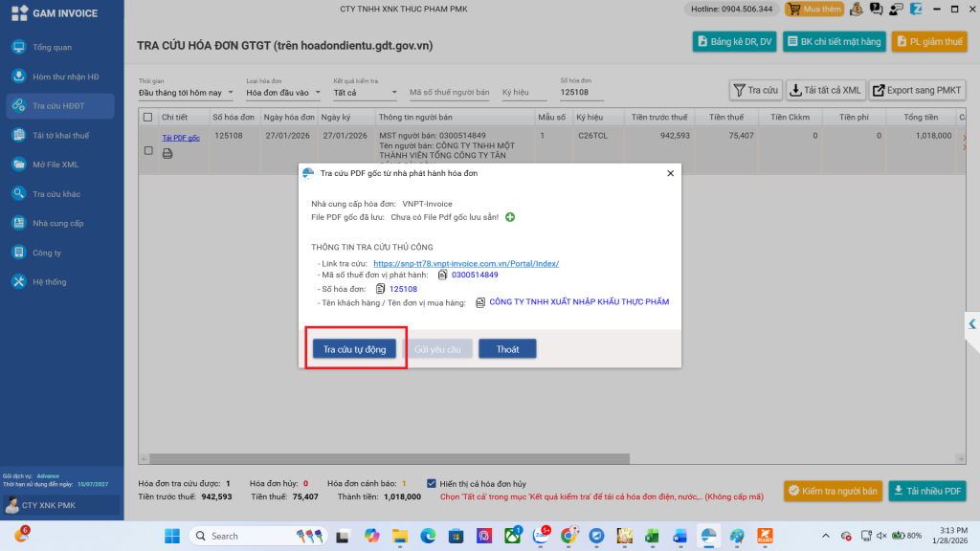Screen dimensions: 980x551
Task: Open the VNPT invoice portal lookup link
Action: [466, 263]
